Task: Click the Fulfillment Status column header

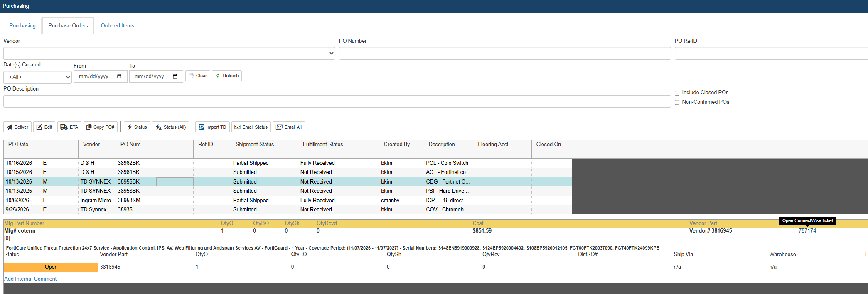Action: pos(339,149)
